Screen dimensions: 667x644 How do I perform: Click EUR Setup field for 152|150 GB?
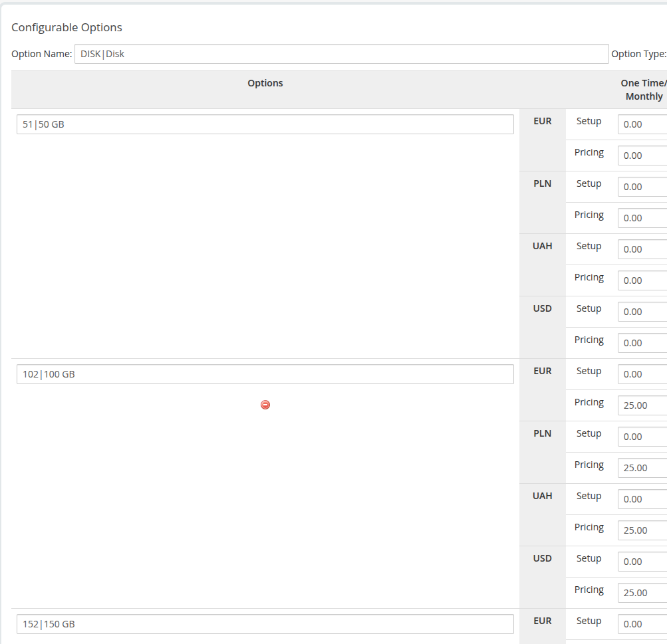click(642, 624)
